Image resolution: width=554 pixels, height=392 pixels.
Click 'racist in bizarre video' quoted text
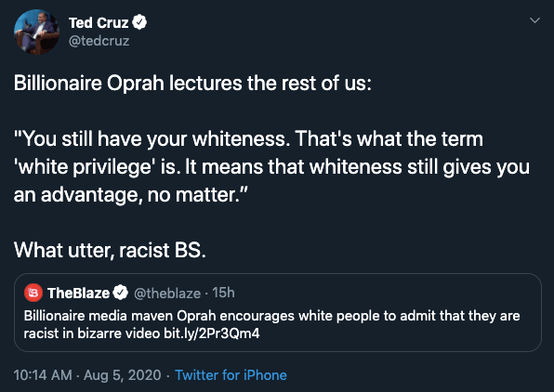point(91,333)
